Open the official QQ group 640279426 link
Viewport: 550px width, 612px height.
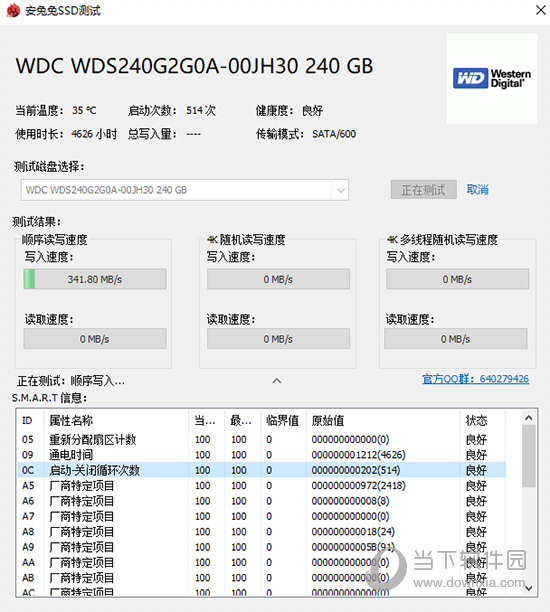(x=475, y=379)
